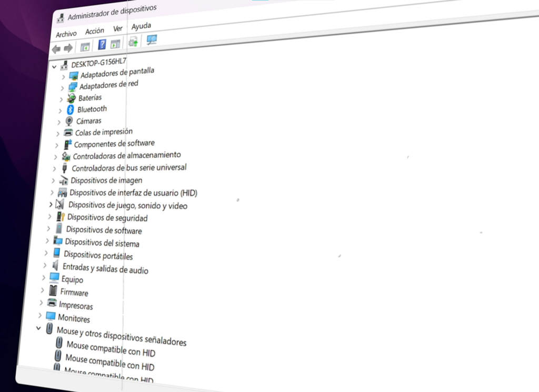The height and width of the screenshot is (392, 539).
Task: Select the Dispositivos de seguridad category
Action: (107, 218)
